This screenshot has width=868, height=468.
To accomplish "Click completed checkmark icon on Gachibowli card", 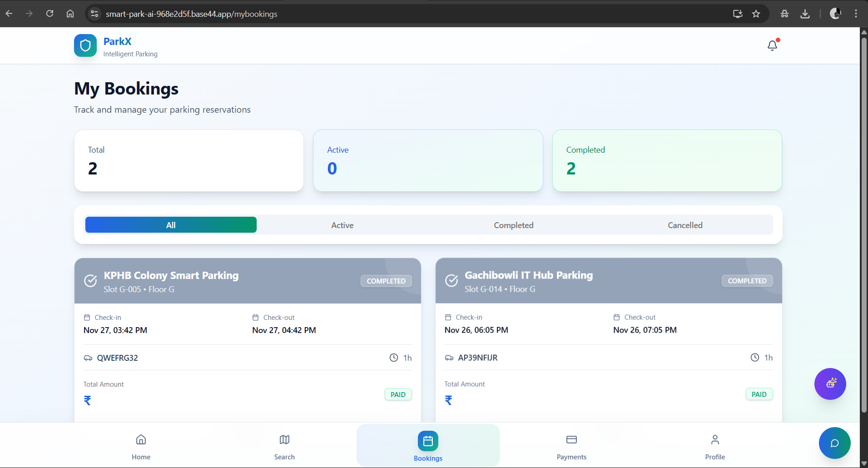I will tap(451, 281).
